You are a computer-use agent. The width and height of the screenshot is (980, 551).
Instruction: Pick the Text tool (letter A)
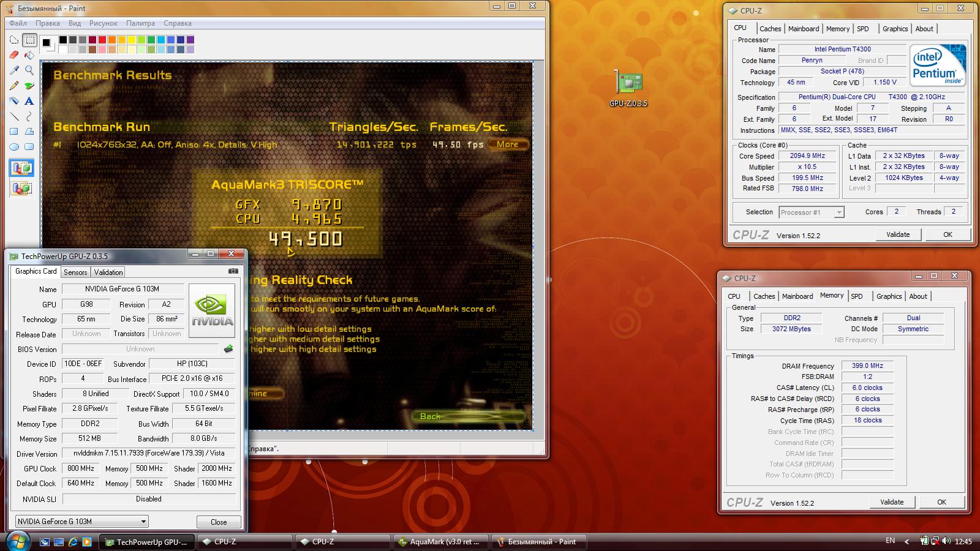pyautogui.click(x=29, y=101)
